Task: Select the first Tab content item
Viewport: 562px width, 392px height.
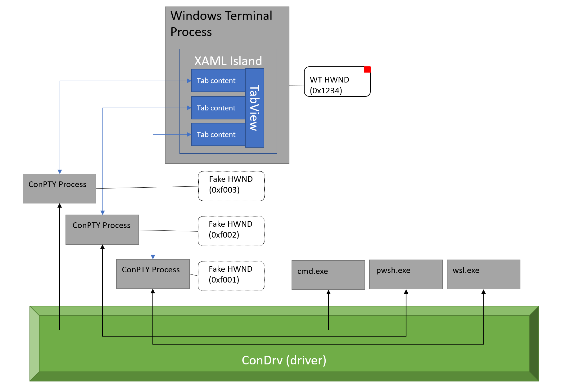Action: click(x=219, y=81)
